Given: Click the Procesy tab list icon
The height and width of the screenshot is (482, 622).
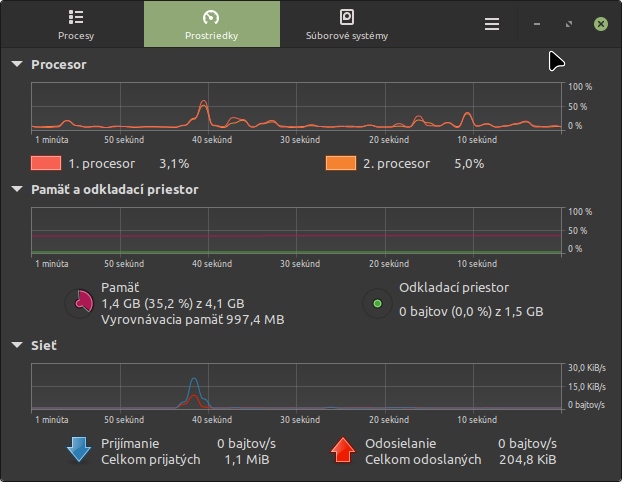Looking at the screenshot, I should point(76,17).
